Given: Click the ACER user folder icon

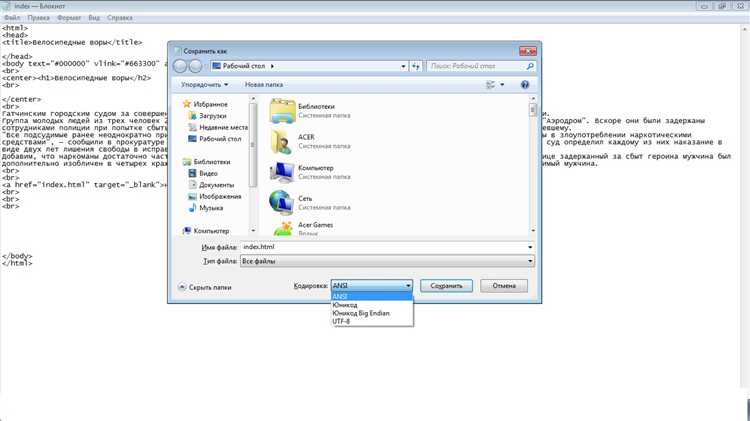Looking at the screenshot, I should (282, 142).
